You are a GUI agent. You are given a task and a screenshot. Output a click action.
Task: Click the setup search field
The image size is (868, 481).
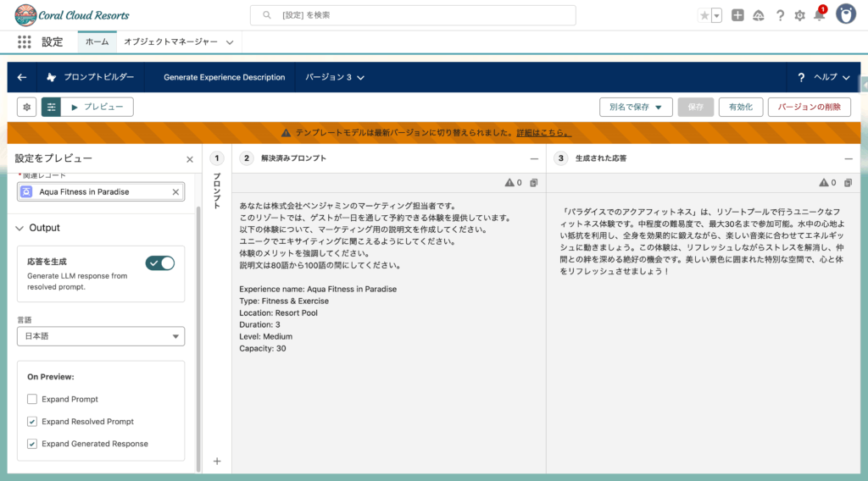click(x=413, y=15)
